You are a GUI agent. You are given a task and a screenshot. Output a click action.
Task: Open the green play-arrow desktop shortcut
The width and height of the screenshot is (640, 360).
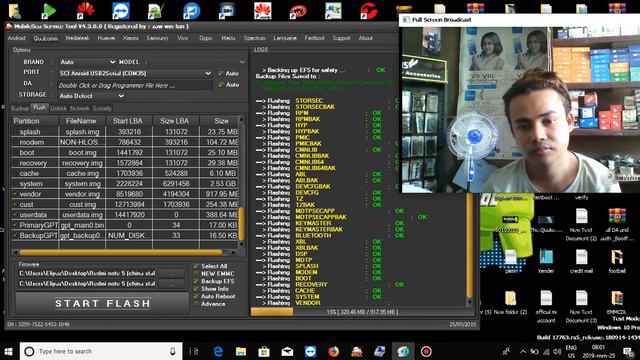49,11
